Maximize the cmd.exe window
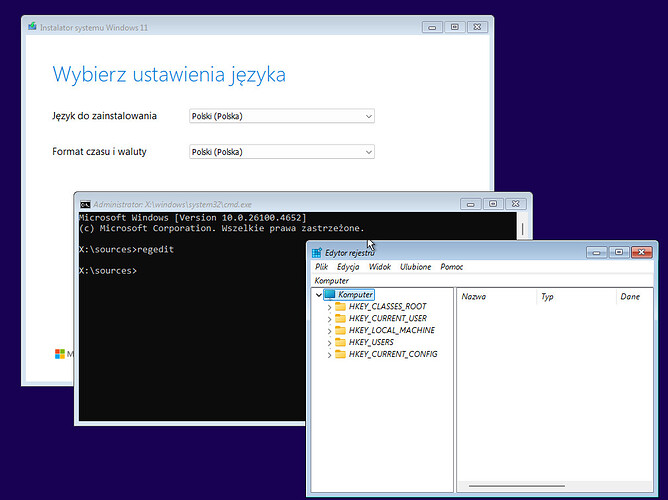This screenshot has width=668, height=500. [x=493, y=204]
